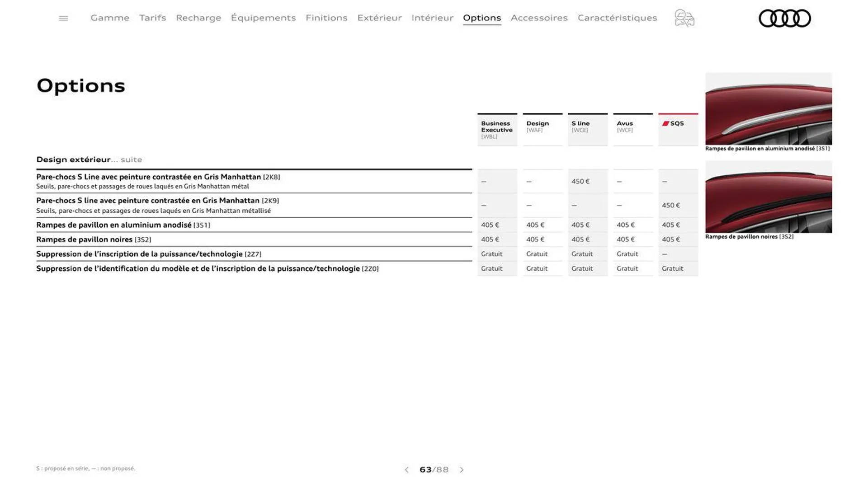
Task: Click 405 € aluminium rails Business Executive price
Action: click(x=490, y=225)
